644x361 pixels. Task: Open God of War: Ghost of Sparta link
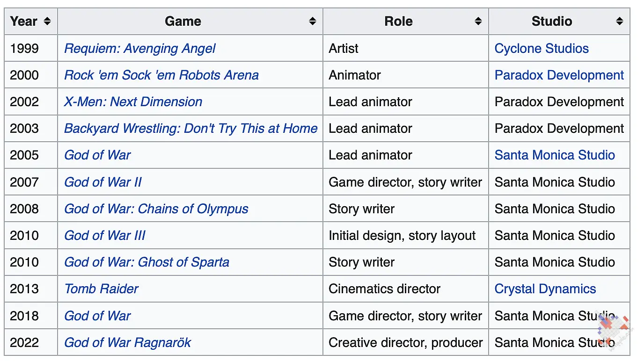(x=147, y=262)
